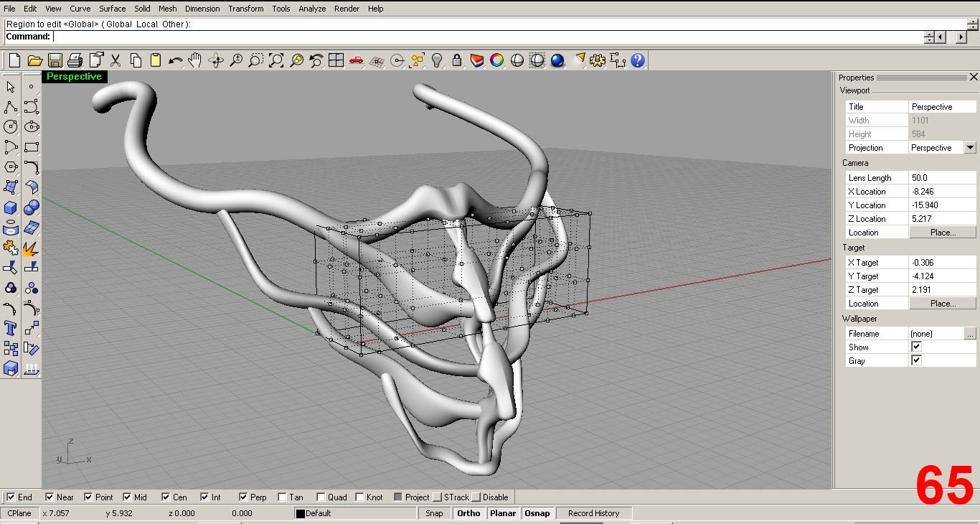Uncheck the wallpaper Show checkbox
This screenshot has width=980, height=524.
[x=916, y=347]
